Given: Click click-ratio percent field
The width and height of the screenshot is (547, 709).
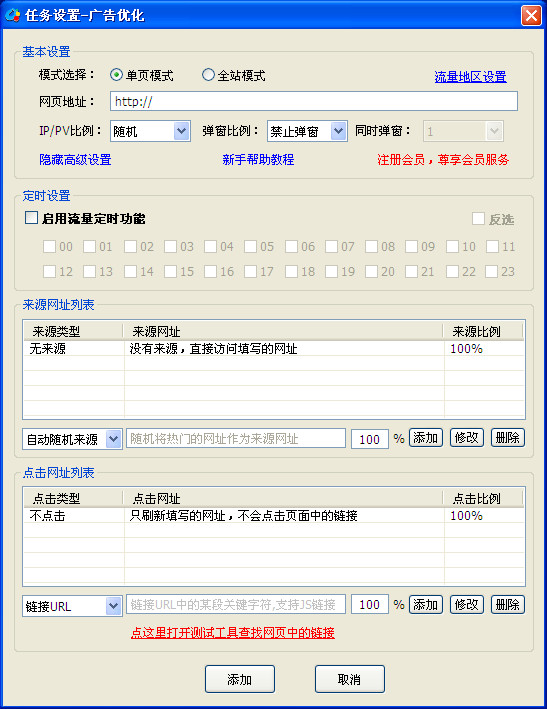Looking at the screenshot, I should (370, 605).
